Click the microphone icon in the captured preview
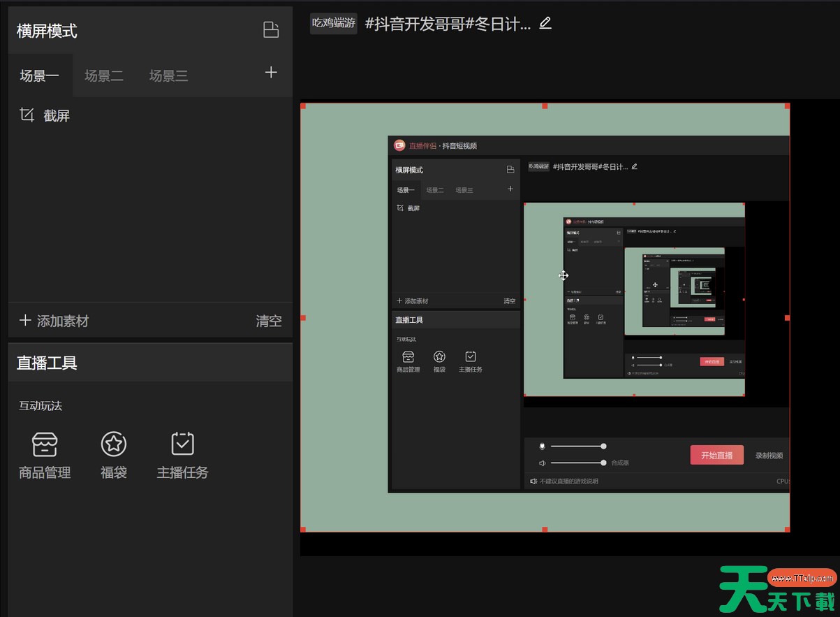Viewport: 840px width, 617px height. click(541, 446)
